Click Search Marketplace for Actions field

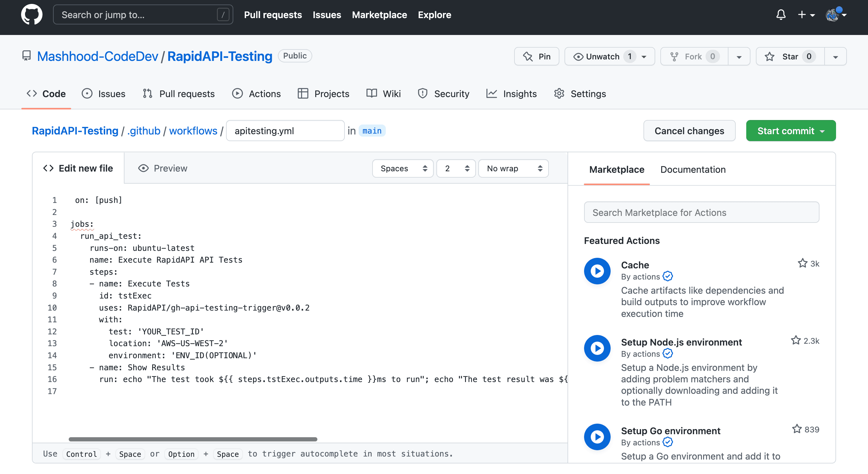701,212
